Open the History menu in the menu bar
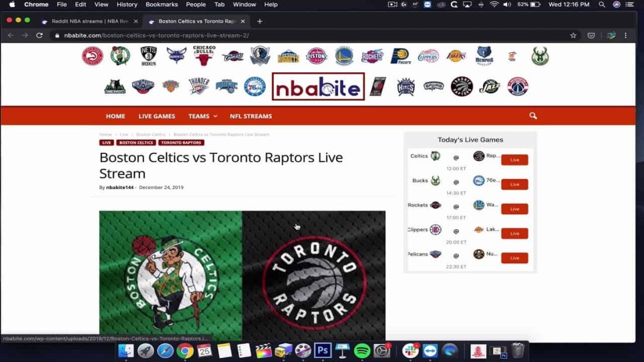 click(127, 5)
